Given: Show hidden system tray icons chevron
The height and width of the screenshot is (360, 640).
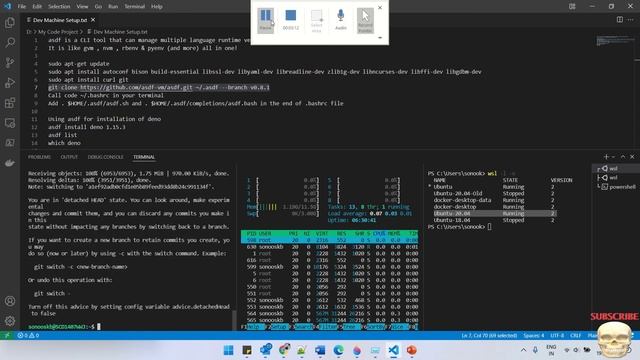Looking at the screenshot, I should point(523,350).
